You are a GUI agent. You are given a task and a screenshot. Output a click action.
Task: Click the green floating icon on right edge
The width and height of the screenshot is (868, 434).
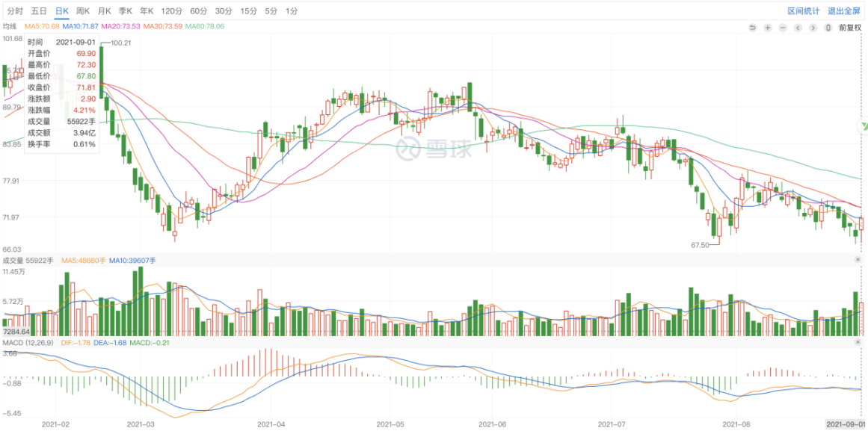click(862, 128)
